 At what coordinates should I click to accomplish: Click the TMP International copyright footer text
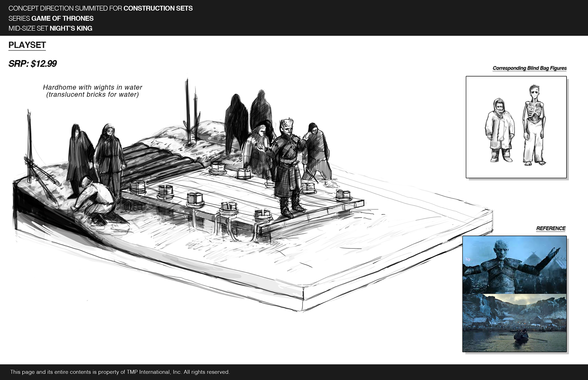click(x=120, y=372)
